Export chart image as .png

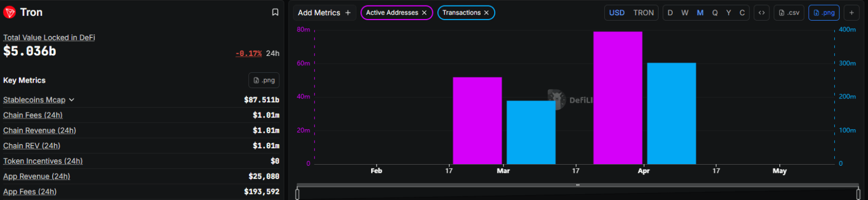click(824, 12)
